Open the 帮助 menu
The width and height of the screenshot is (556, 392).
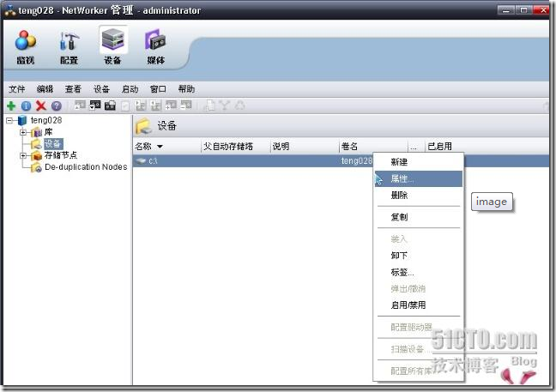click(186, 89)
